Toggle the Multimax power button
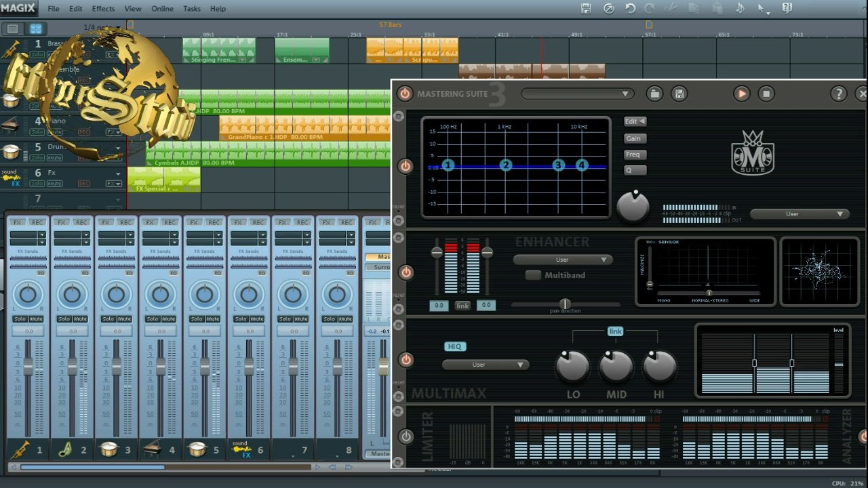 (x=406, y=360)
